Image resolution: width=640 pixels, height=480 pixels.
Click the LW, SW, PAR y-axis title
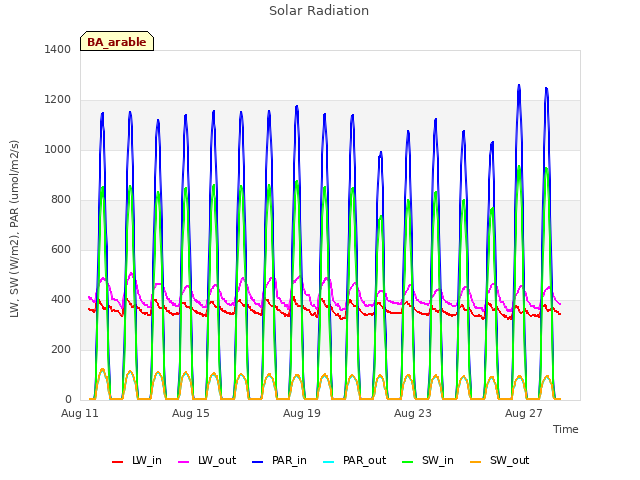[x=14, y=229]
